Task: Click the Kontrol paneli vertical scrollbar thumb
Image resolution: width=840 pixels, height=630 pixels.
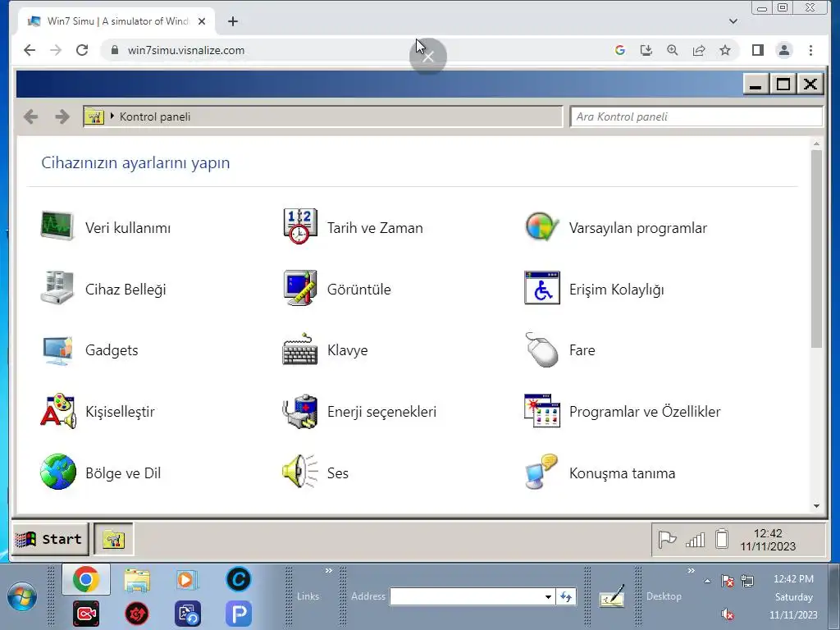Action: 816,249
